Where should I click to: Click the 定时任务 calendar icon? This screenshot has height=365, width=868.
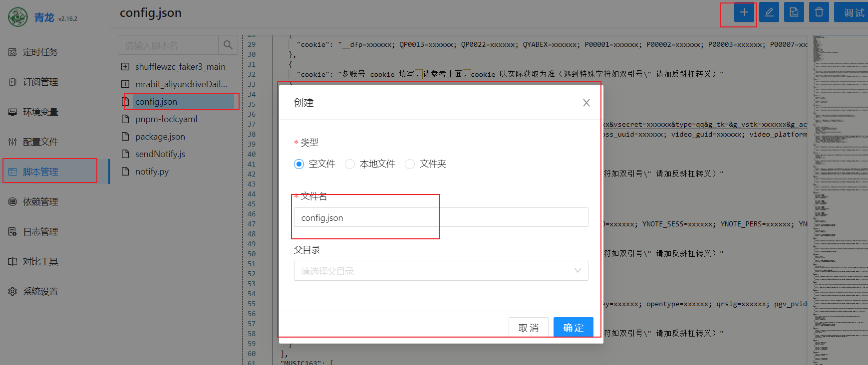click(12, 52)
